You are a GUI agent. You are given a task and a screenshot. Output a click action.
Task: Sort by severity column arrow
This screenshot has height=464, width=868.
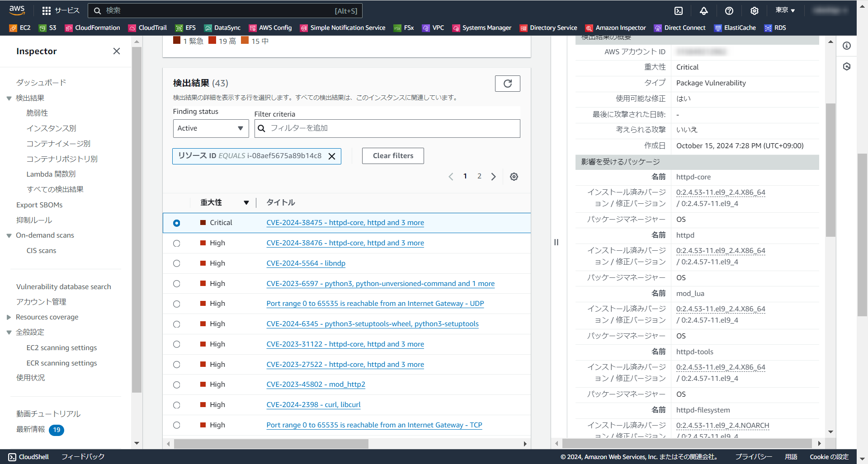246,203
